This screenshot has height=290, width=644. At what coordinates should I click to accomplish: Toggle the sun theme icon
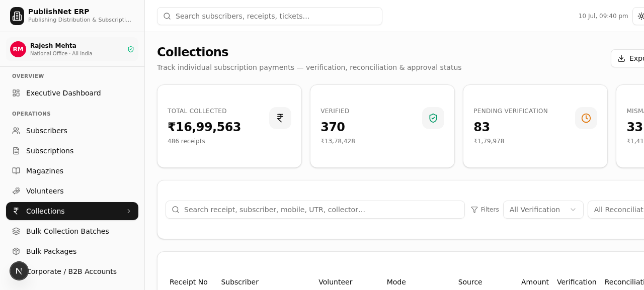[640, 16]
